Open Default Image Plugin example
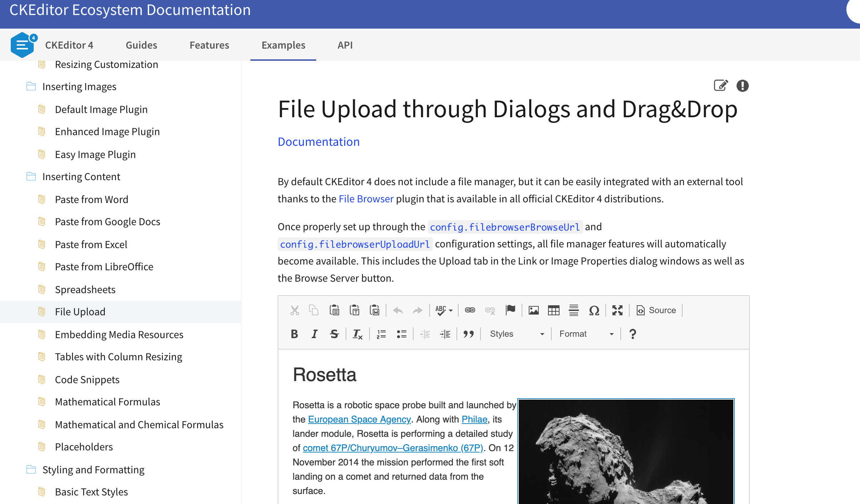The image size is (860, 504). click(x=101, y=109)
